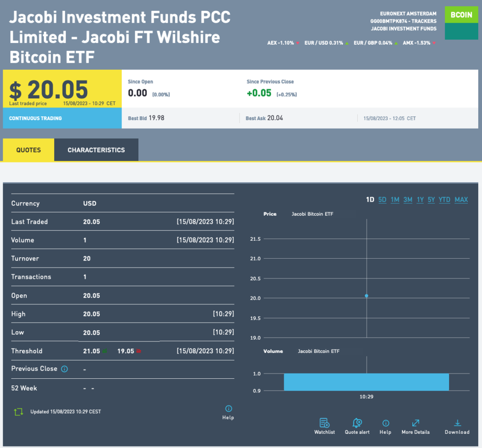Viewport: 482px width, 448px height.
Task: Click the blue price data point on chart
Action: tap(366, 296)
